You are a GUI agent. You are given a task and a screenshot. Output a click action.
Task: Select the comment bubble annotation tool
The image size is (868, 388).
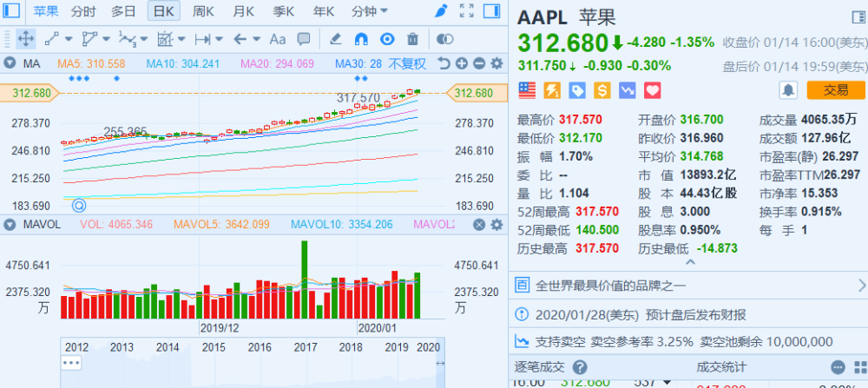click(303, 39)
